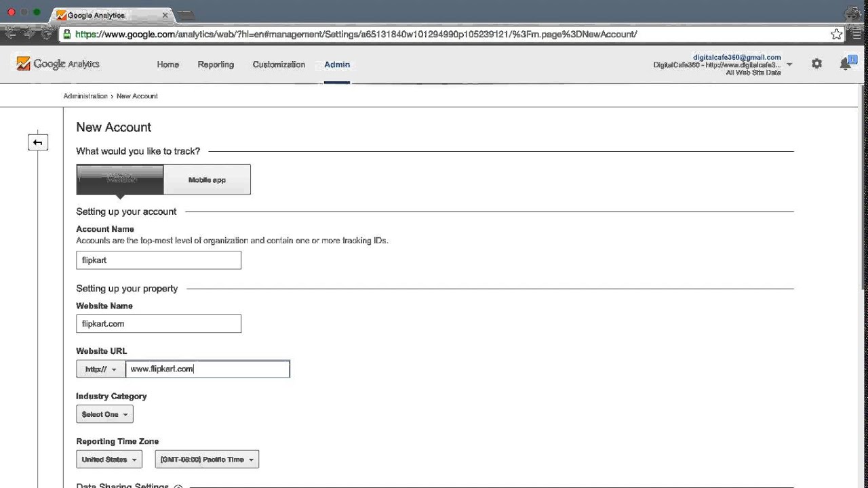This screenshot has height=488, width=868.
Task: Switch to the Customization tab
Action: (x=279, y=64)
